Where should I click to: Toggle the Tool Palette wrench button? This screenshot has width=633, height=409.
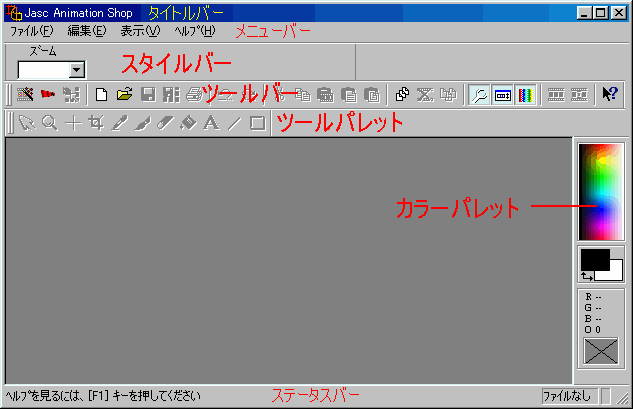pos(479,95)
